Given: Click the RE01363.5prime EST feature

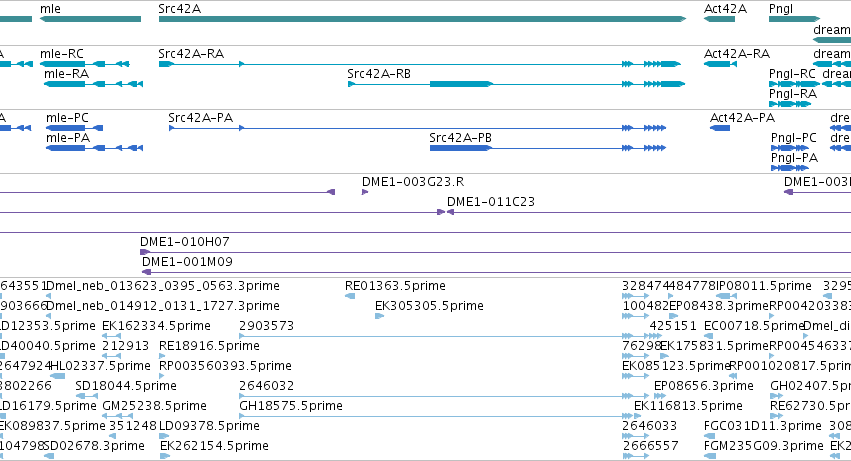Looking at the screenshot, I should click(350, 296).
